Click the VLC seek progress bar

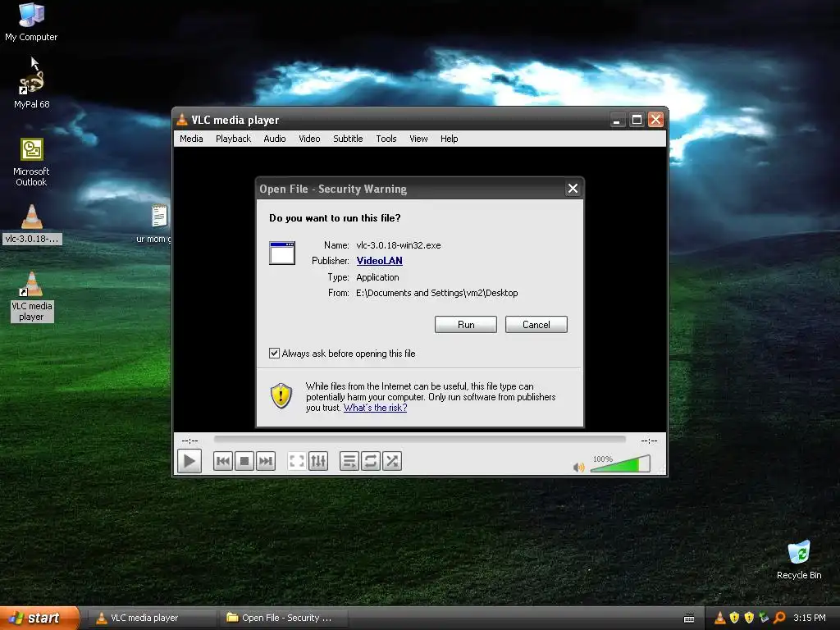[419, 440]
